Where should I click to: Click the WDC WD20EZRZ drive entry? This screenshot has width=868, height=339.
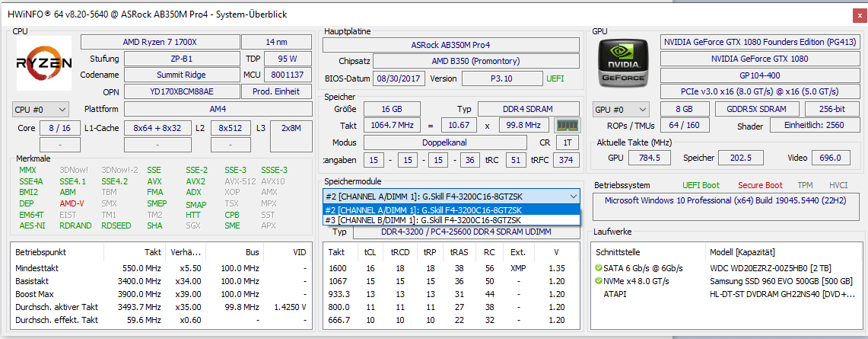[769, 268]
